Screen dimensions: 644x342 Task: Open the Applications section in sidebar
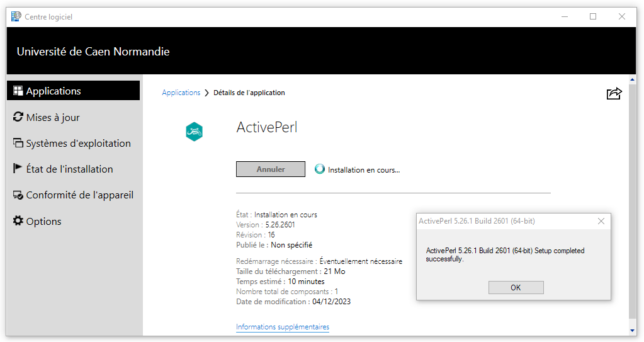[73, 91]
